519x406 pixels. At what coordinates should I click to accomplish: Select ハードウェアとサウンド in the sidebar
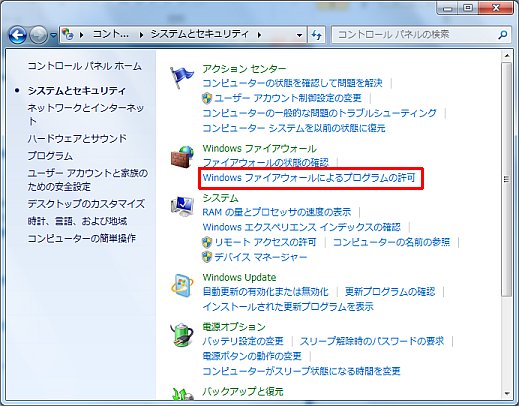pos(77,138)
